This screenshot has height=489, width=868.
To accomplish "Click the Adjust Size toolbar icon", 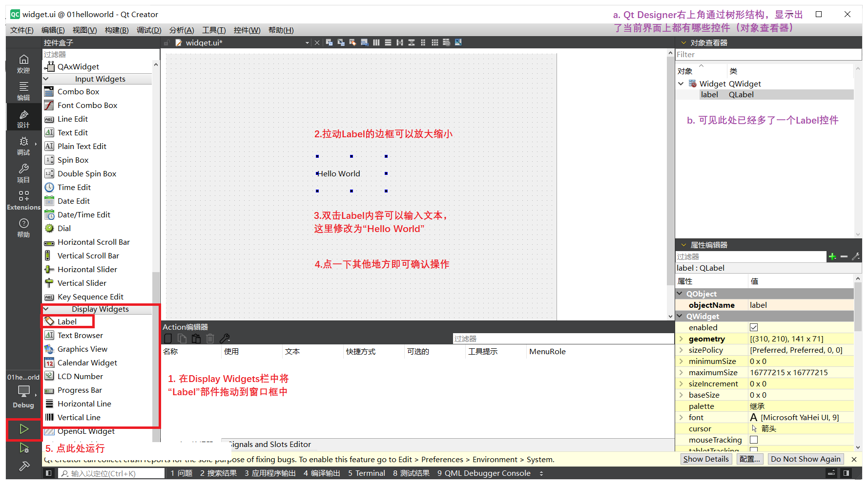I will pos(458,43).
